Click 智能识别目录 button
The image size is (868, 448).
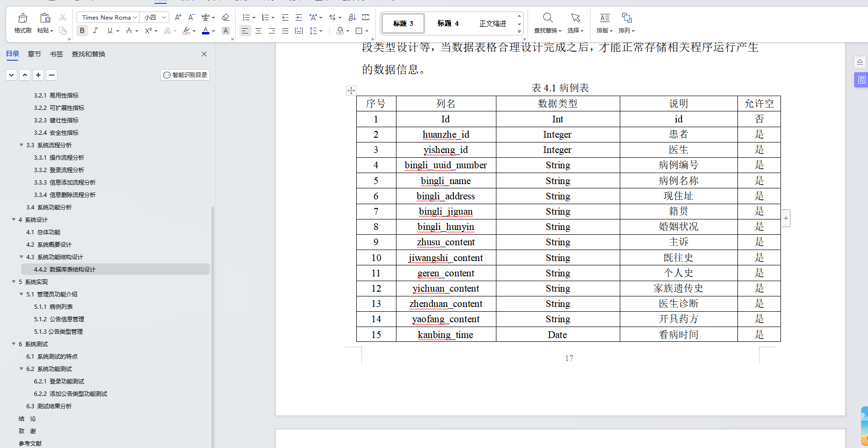(x=185, y=75)
